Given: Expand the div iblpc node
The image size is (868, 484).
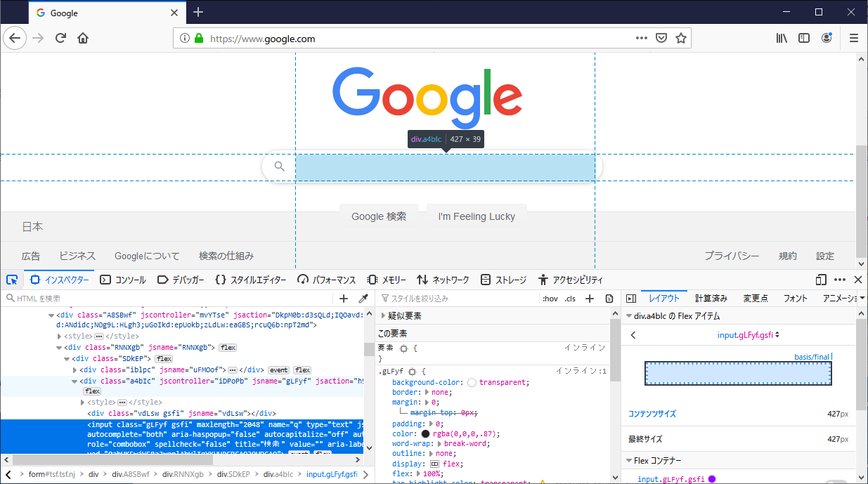Looking at the screenshot, I should (x=75, y=369).
